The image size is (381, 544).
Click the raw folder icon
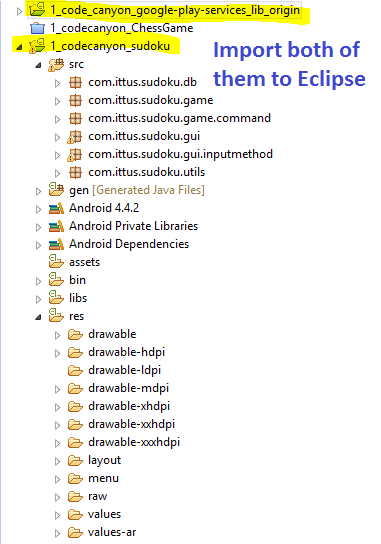75,497
